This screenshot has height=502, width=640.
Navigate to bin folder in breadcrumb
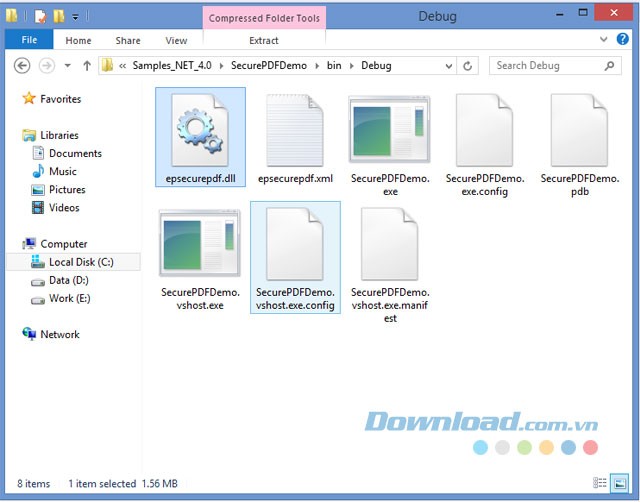(x=334, y=66)
